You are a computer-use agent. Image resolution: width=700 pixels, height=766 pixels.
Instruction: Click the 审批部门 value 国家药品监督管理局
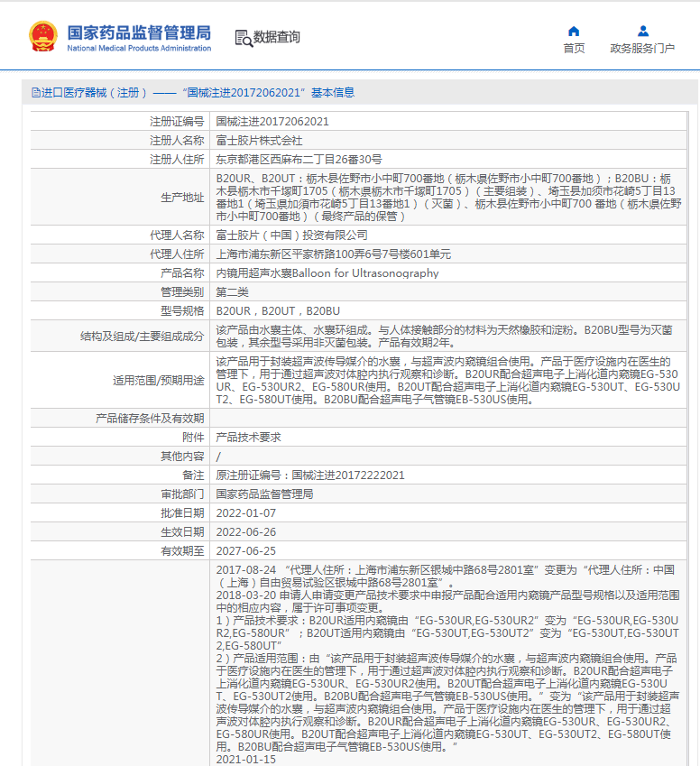pos(265,494)
